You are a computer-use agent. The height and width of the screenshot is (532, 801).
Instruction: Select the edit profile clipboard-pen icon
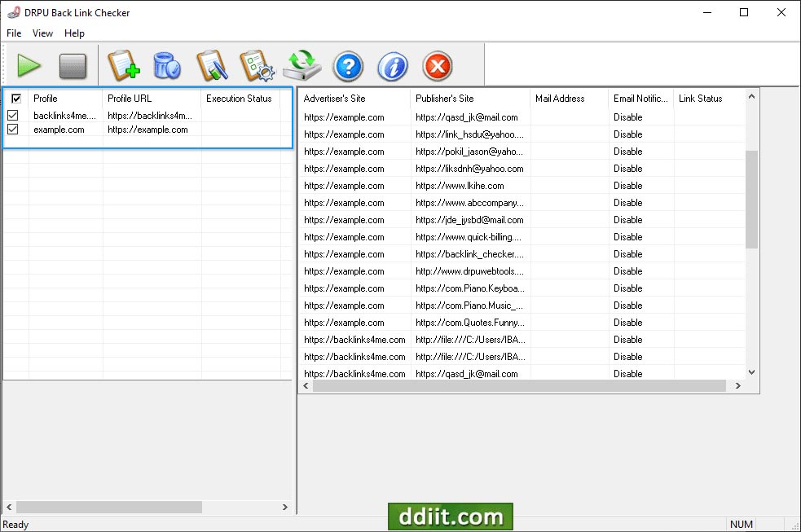(211, 66)
